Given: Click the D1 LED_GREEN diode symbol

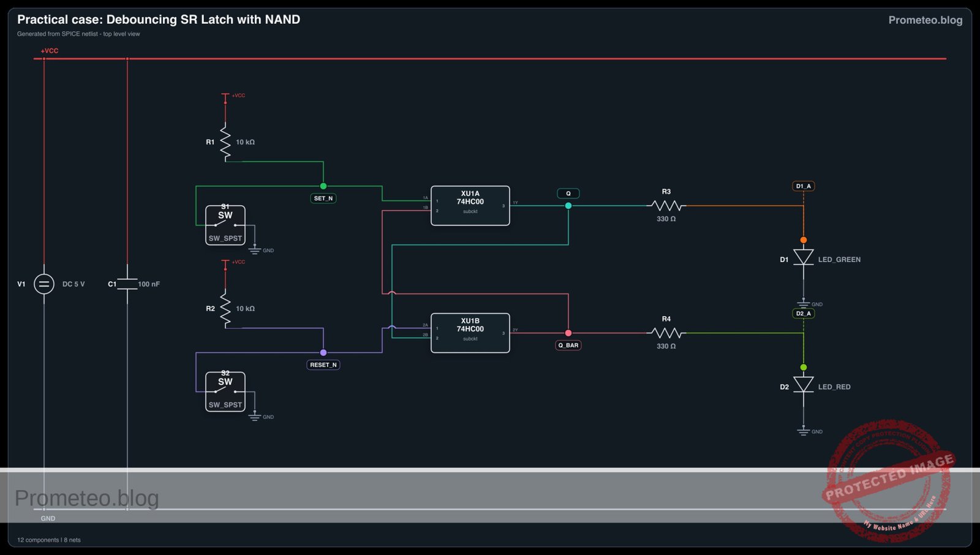Looking at the screenshot, I should (x=804, y=257).
